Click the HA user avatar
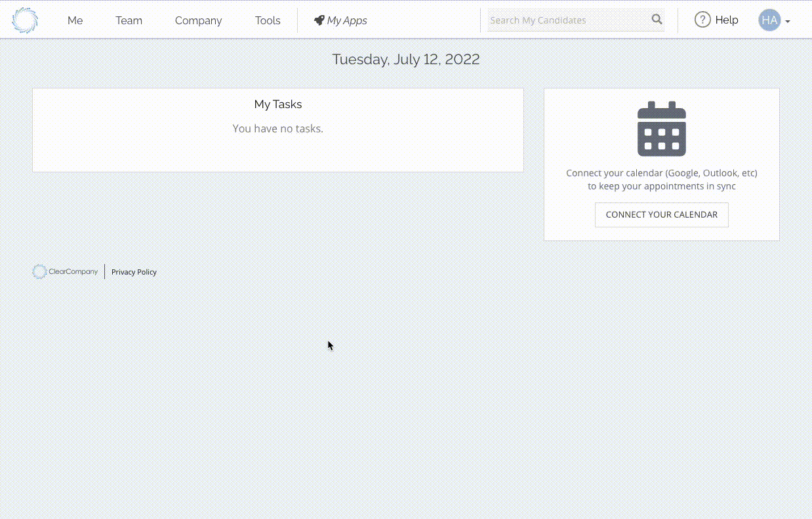Screen dimensions: 812x519 pos(769,20)
